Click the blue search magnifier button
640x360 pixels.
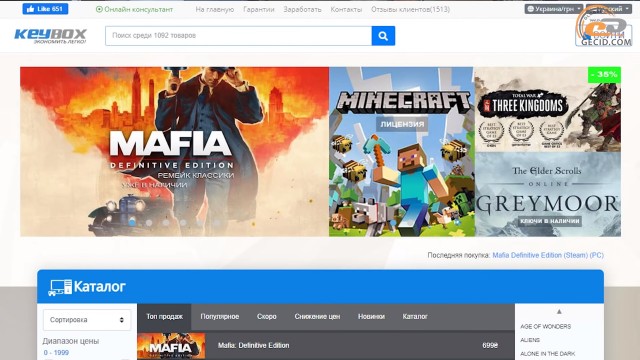pyautogui.click(x=383, y=36)
